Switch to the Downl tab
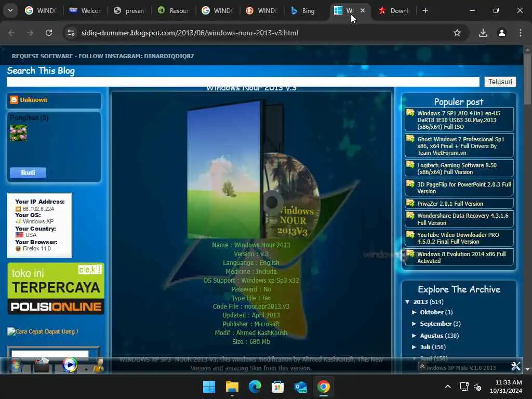 pyautogui.click(x=394, y=10)
